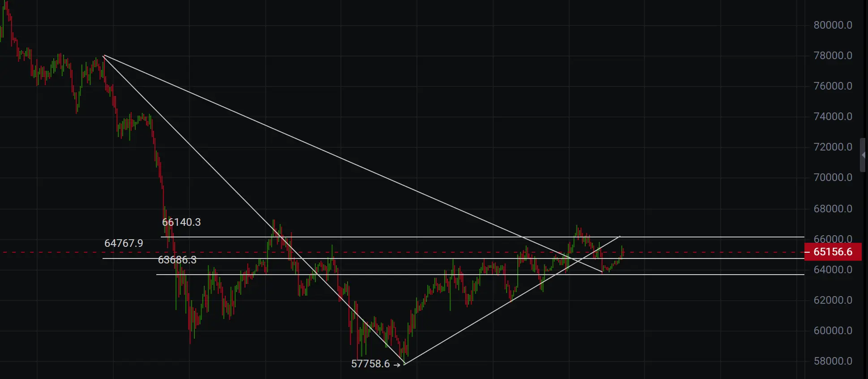The image size is (868, 379).
Task: Select the current price tag 65156.6
Action: coord(833,252)
